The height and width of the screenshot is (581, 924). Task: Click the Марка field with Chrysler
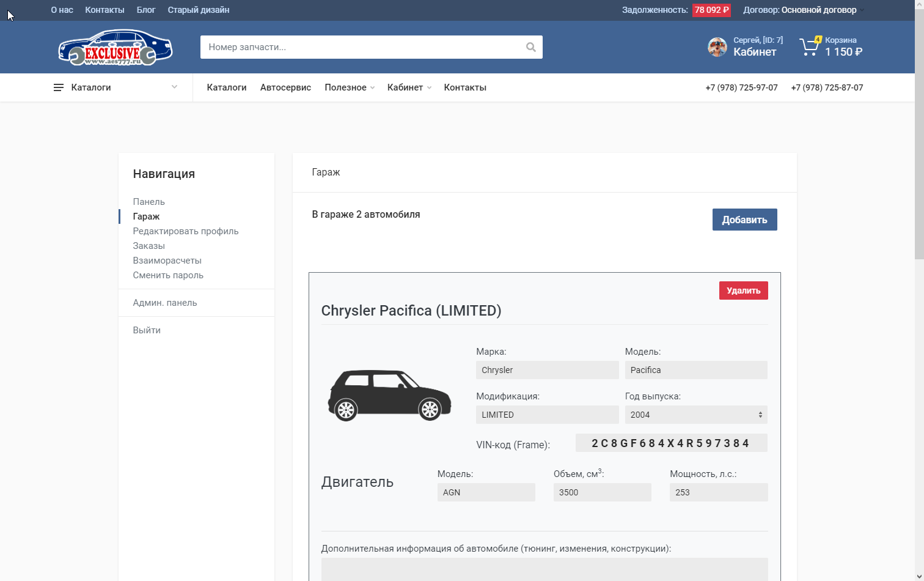click(548, 370)
